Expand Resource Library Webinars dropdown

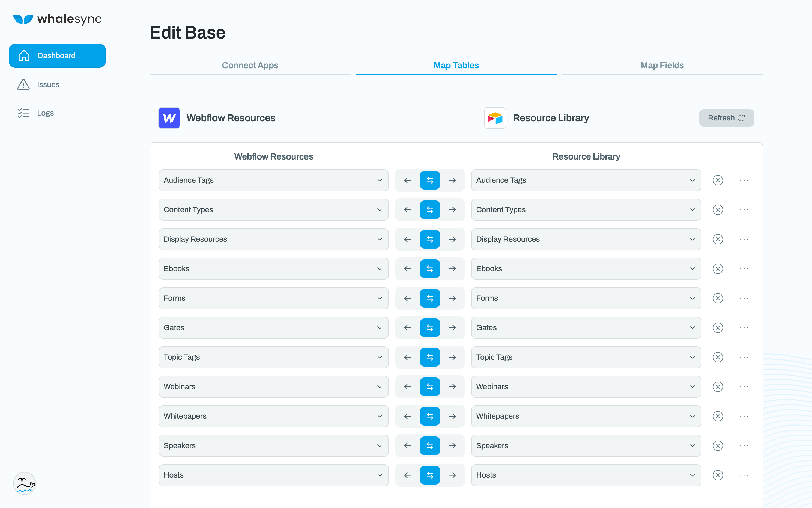coord(586,387)
